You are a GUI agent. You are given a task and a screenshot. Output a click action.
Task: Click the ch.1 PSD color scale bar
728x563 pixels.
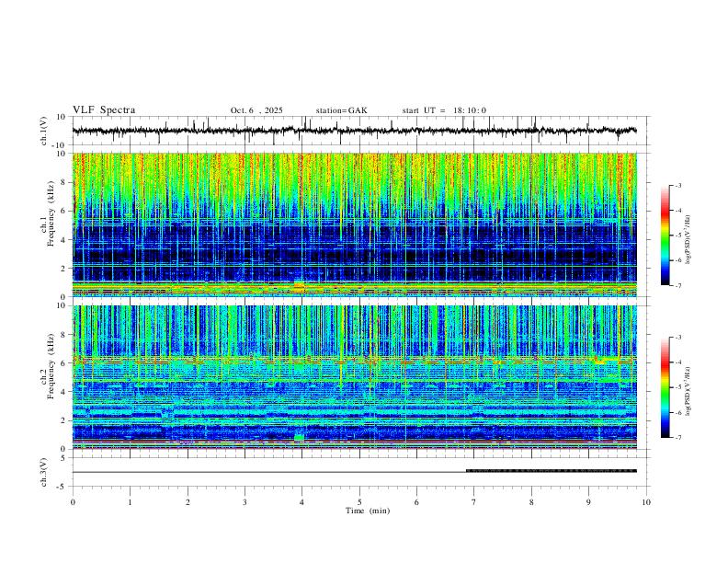coord(665,236)
